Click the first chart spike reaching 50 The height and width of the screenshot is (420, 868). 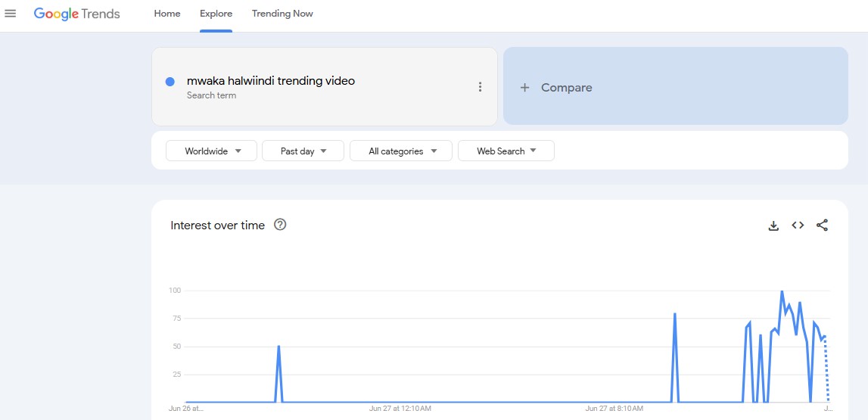pos(279,347)
